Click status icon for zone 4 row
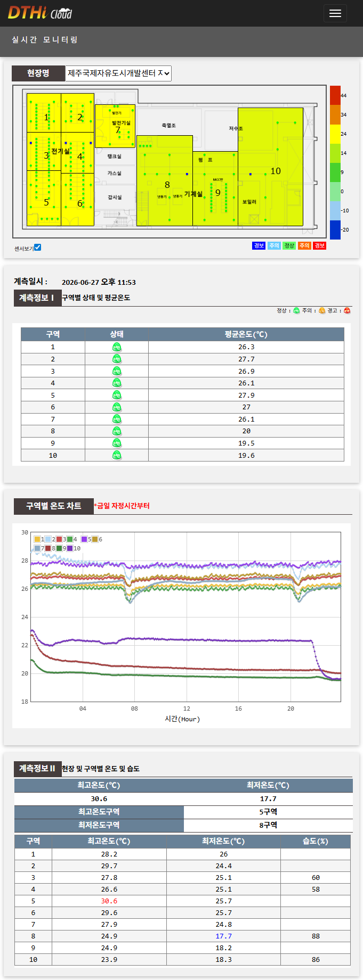This screenshot has width=363, height=980. pos(117,383)
